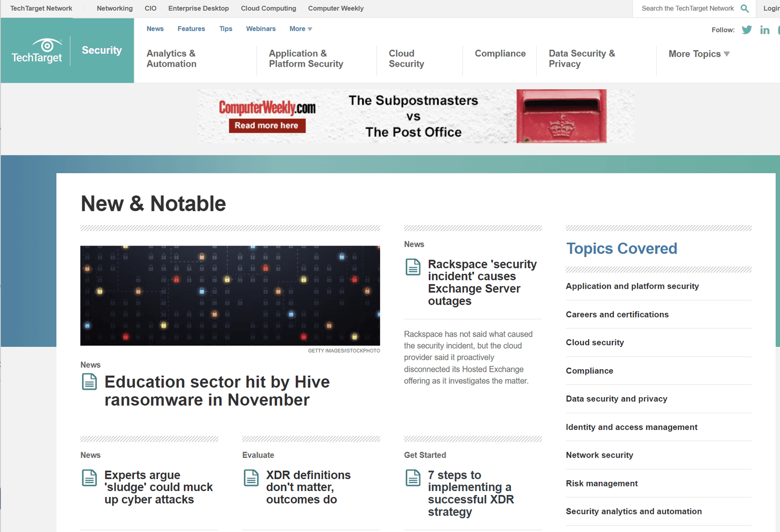Open the Features tab
Image resolution: width=780 pixels, height=532 pixels.
(x=191, y=29)
